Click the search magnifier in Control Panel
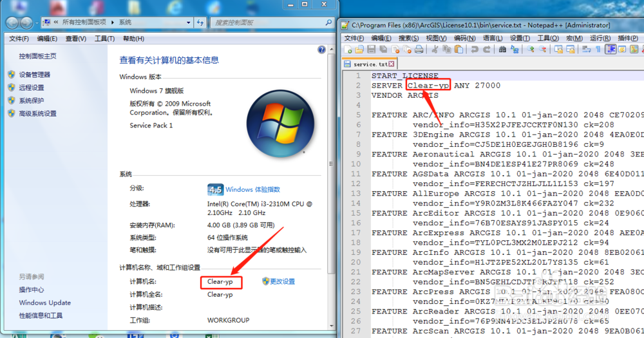This screenshot has height=338, width=644. coord(328,23)
